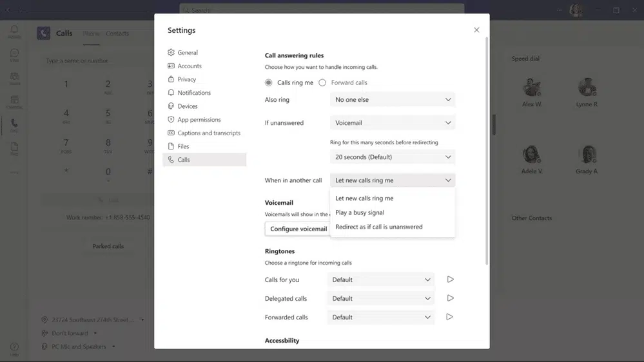Click the Parked calls button
The image size is (644, 362).
coord(108,246)
